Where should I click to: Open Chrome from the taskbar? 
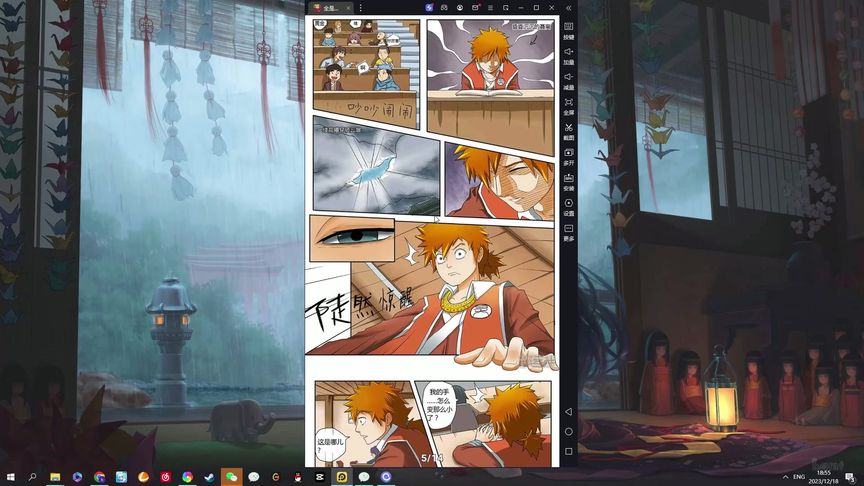click(99, 477)
